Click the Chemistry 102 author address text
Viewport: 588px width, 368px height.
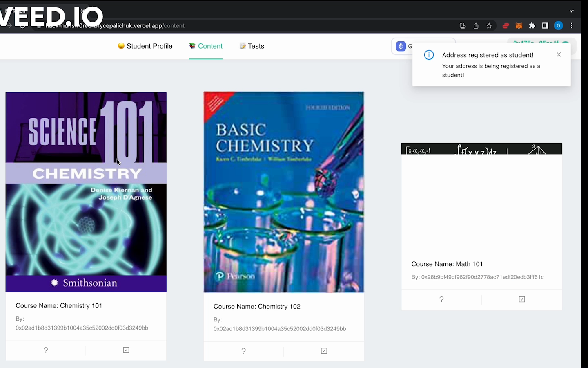coord(280,329)
